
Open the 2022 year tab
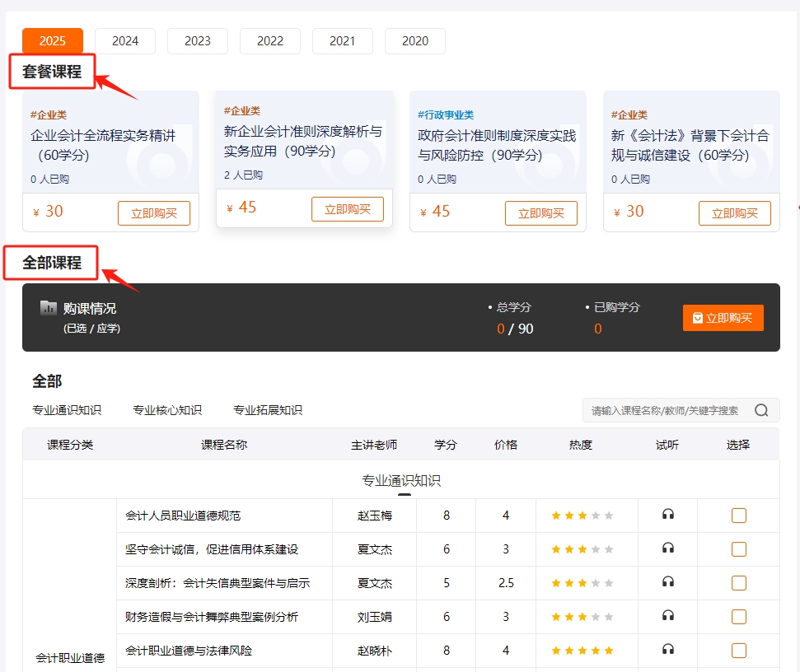pyautogui.click(x=269, y=40)
